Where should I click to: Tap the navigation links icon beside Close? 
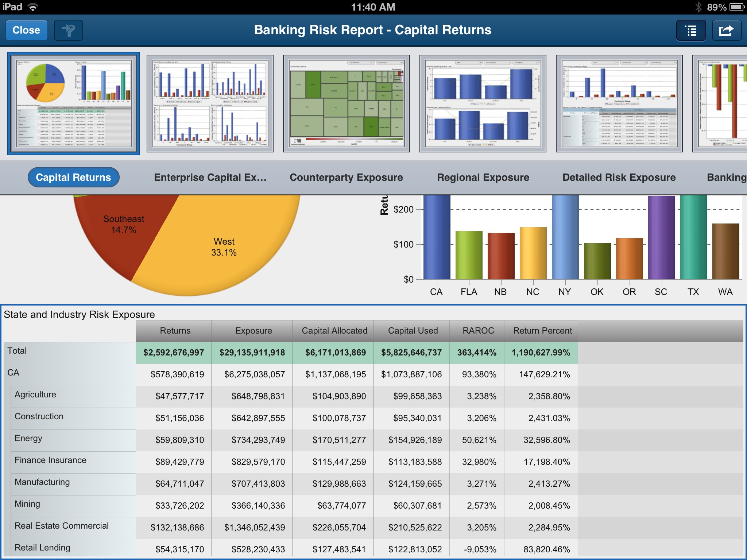click(68, 30)
